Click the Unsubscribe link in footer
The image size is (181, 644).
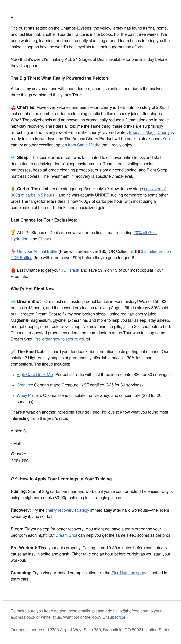point(114,617)
